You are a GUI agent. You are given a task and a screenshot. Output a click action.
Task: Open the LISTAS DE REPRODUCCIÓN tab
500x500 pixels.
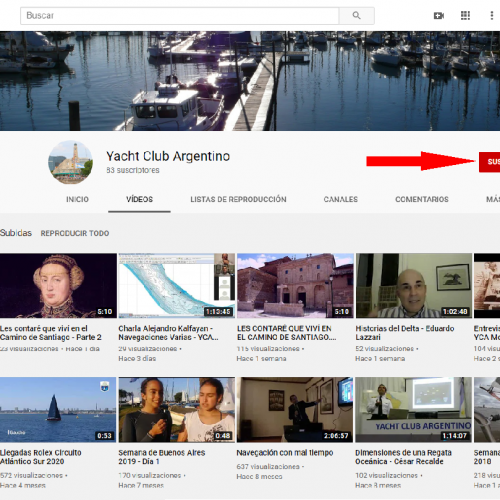tap(238, 199)
